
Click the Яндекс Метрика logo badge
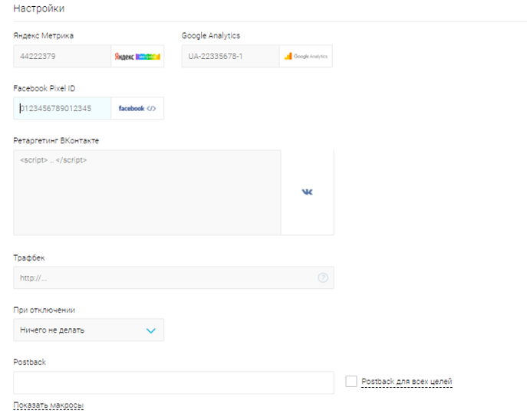(x=137, y=57)
